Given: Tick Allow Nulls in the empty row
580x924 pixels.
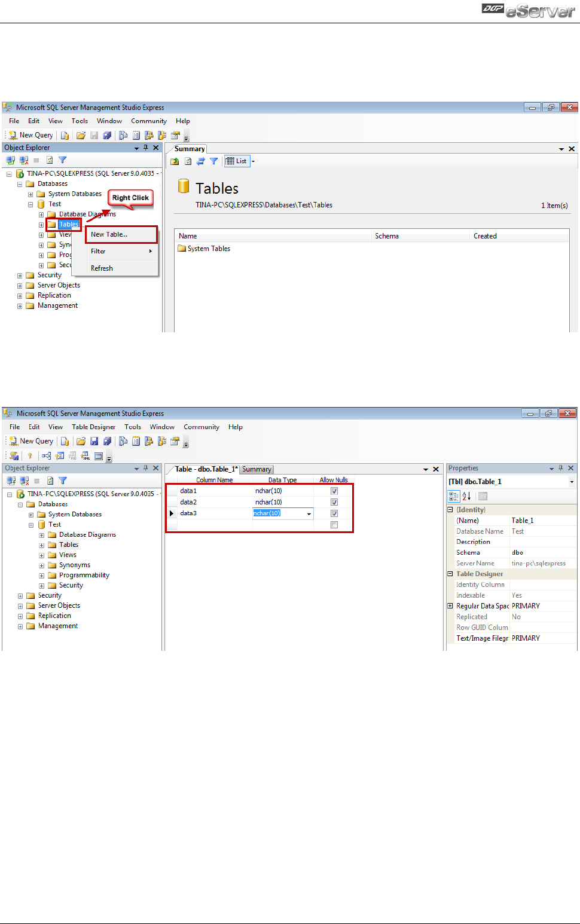Looking at the screenshot, I should click(334, 525).
